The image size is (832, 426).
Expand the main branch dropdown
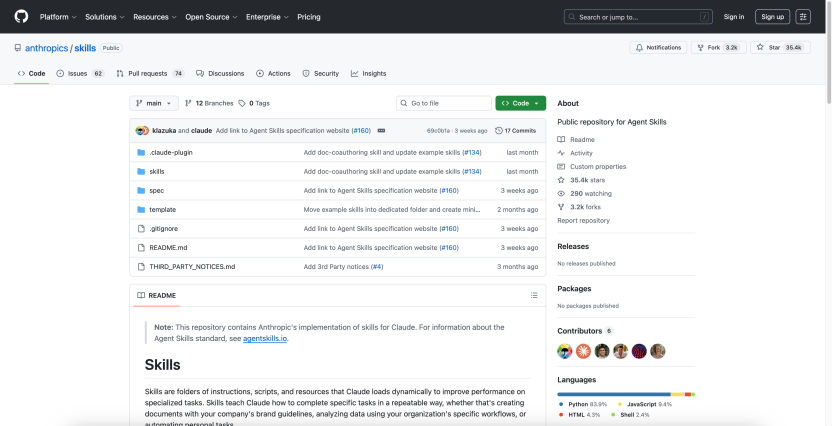[x=154, y=103]
